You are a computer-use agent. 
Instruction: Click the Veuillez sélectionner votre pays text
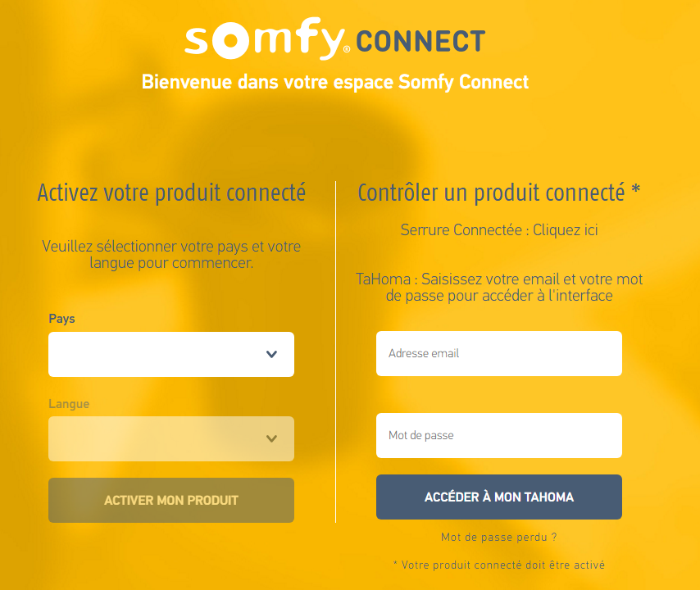171,254
